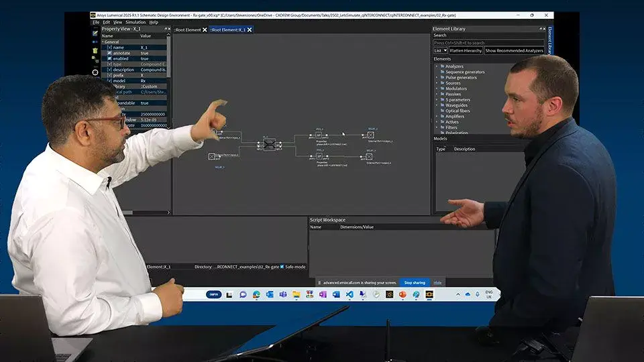Open the Edit menu
Viewport: 644px width, 362px height.
[107, 22]
